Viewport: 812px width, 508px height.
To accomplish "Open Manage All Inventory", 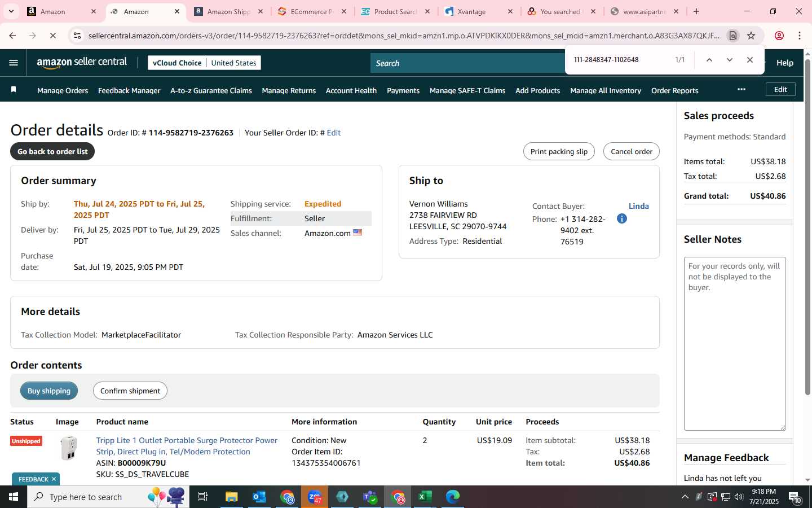I will click(x=606, y=90).
